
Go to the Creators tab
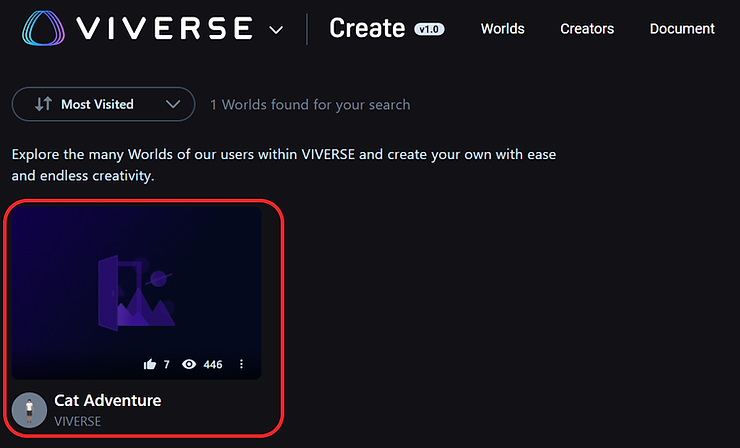(587, 29)
